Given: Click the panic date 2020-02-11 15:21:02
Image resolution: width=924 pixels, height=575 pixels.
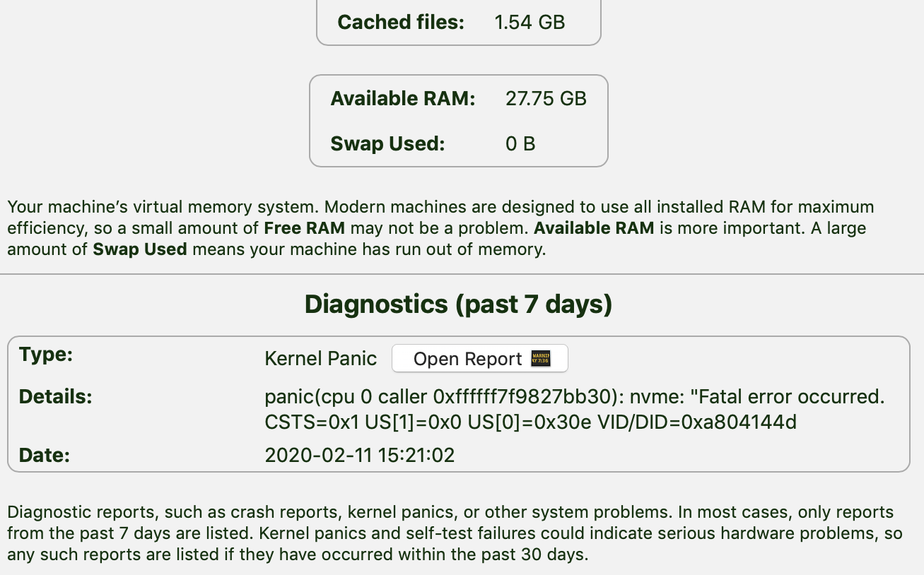Looking at the screenshot, I should tap(359, 455).
